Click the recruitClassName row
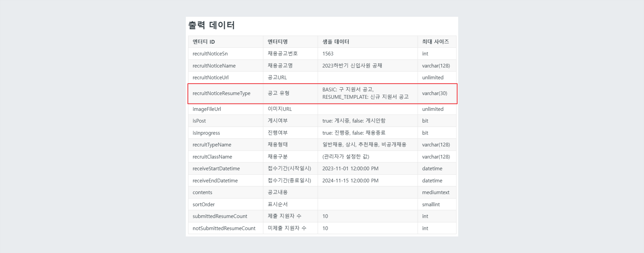The width and height of the screenshot is (644, 253). 212,156
